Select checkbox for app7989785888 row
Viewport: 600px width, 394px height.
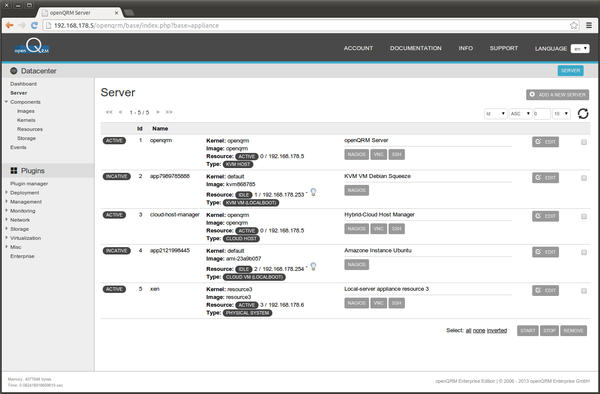[x=584, y=178]
